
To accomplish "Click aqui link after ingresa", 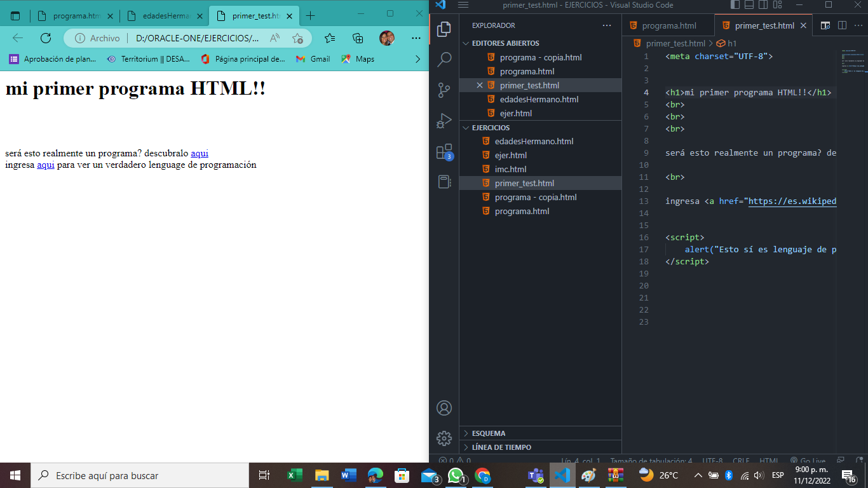I will pos(46,165).
